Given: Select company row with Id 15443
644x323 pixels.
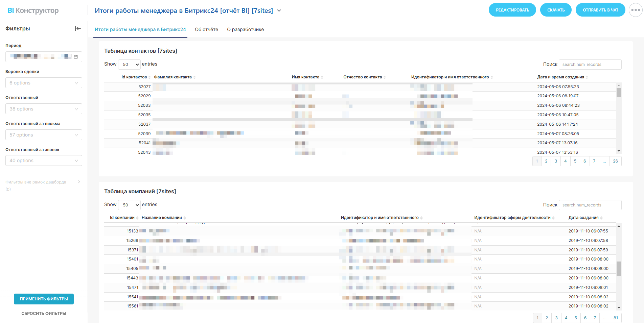Looking at the screenshot, I should [360, 278].
